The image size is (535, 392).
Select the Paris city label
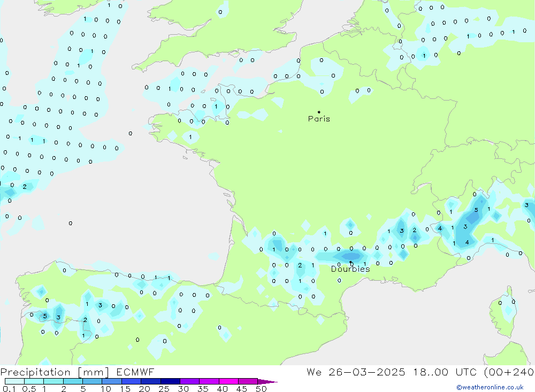pos(319,119)
